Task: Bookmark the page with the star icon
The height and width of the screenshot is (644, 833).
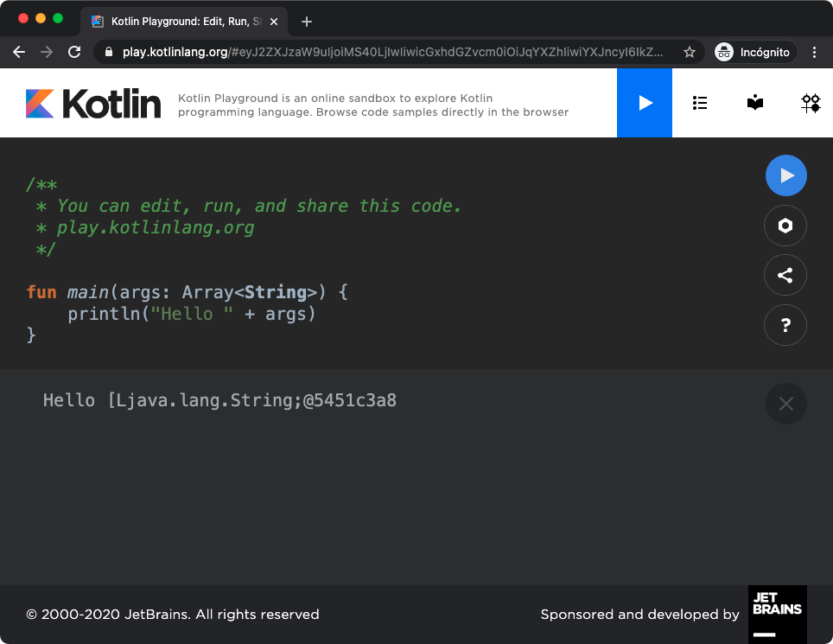Action: [690, 51]
